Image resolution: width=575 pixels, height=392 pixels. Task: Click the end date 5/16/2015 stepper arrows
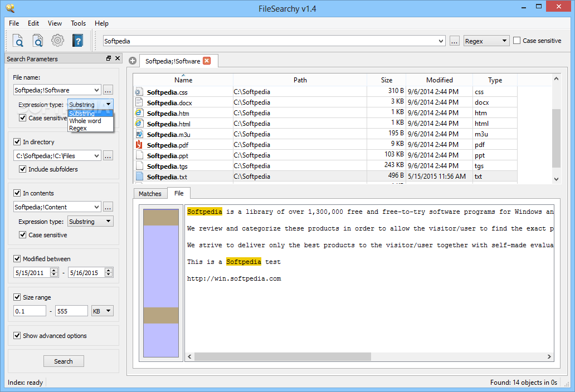coord(109,272)
